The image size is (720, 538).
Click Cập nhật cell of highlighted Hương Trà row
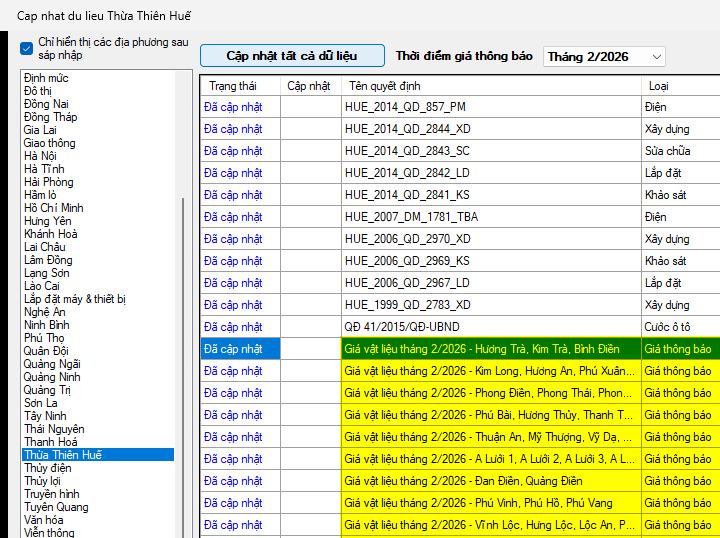coord(310,349)
